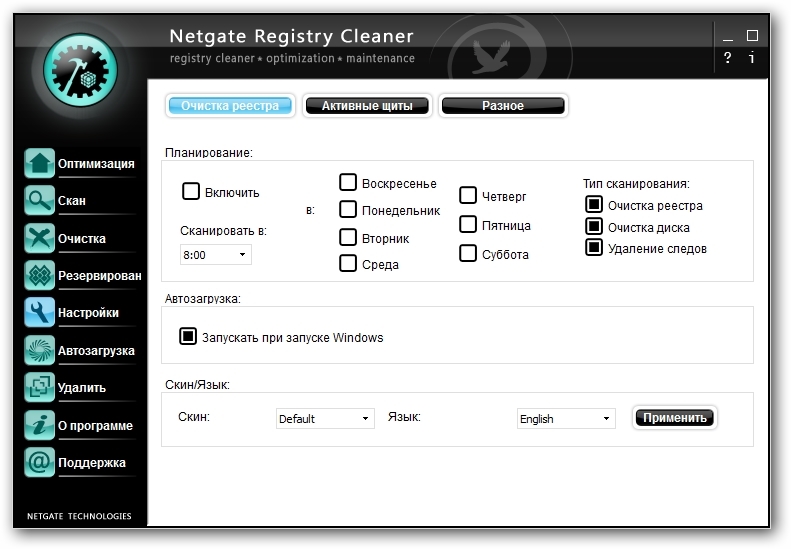
Task: Enable the Включить scheduling checkbox
Action: tap(190, 191)
